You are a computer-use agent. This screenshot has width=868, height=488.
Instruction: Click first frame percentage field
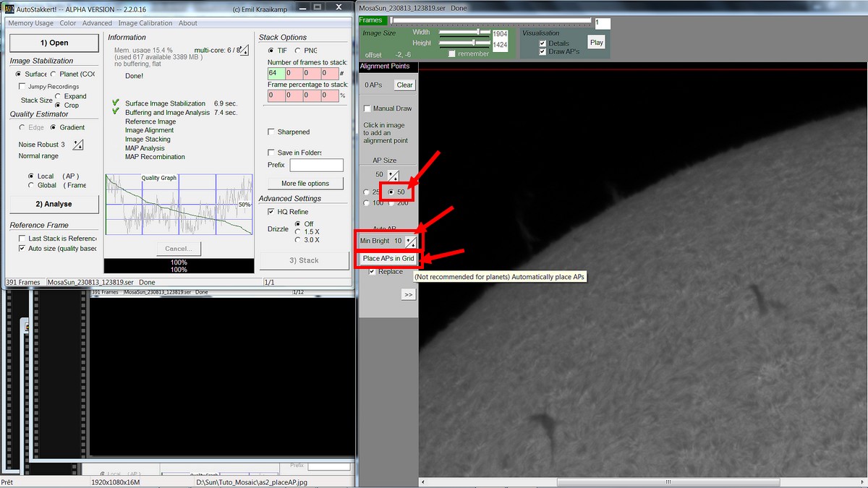[x=276, y=95]
